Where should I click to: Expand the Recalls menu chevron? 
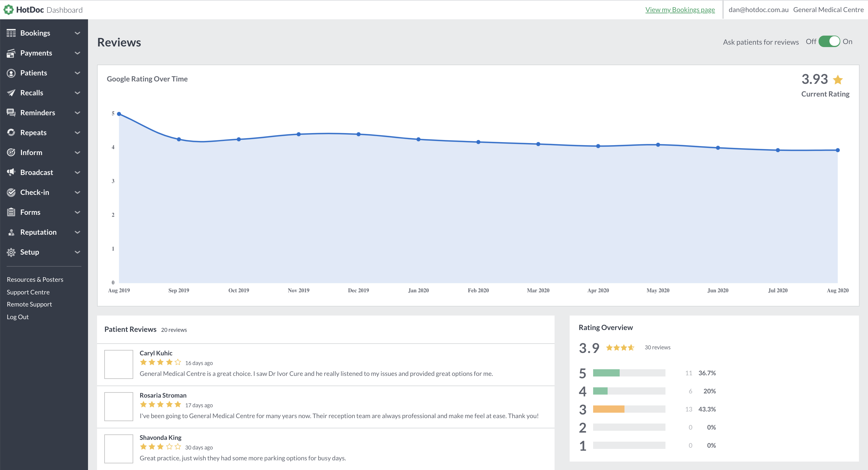[77, 93]
